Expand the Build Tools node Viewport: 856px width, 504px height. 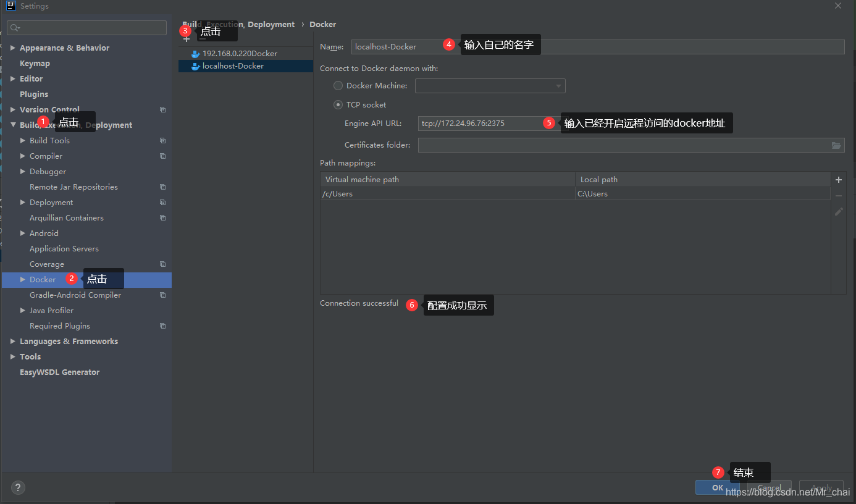tap(23, 141)
